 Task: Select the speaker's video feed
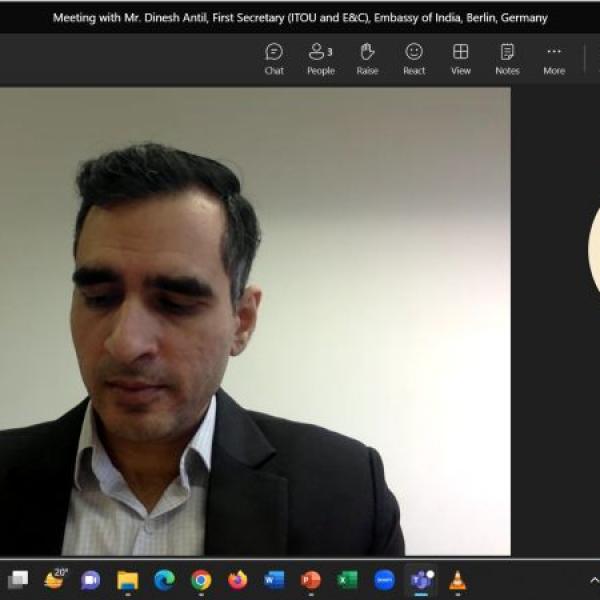[255, 321]
